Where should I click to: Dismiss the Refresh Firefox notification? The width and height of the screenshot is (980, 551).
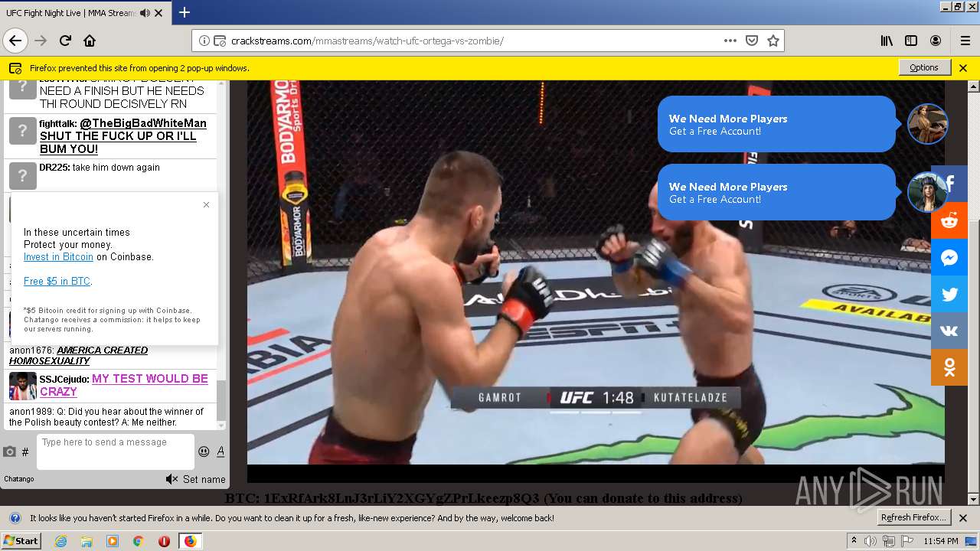pyautogui.click(x=963, y=518)
